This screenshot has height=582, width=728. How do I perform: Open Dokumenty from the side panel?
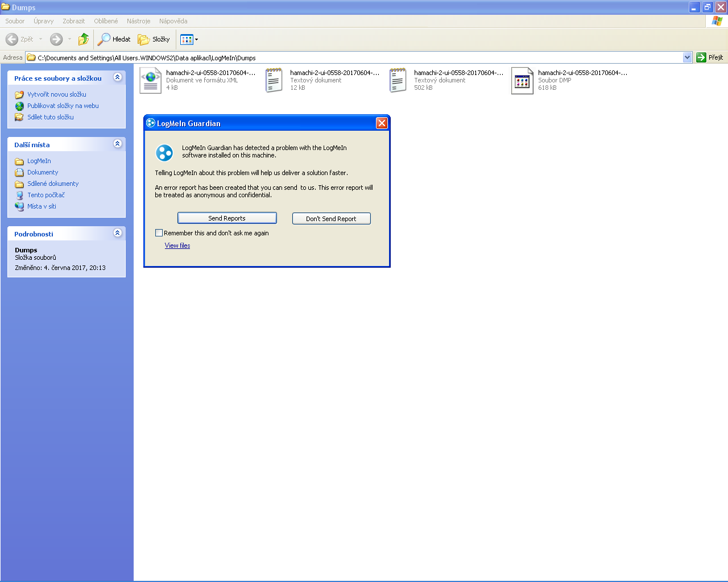click(43, 172)
